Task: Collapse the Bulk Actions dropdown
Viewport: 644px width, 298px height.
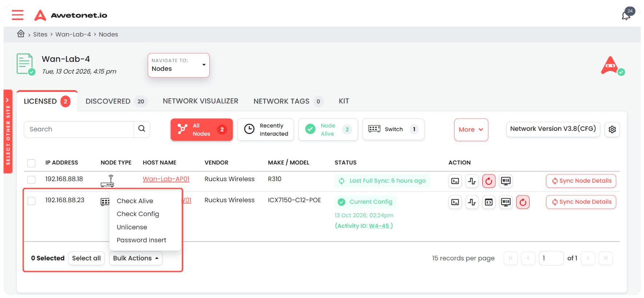Action: click(x=136, y=258)
